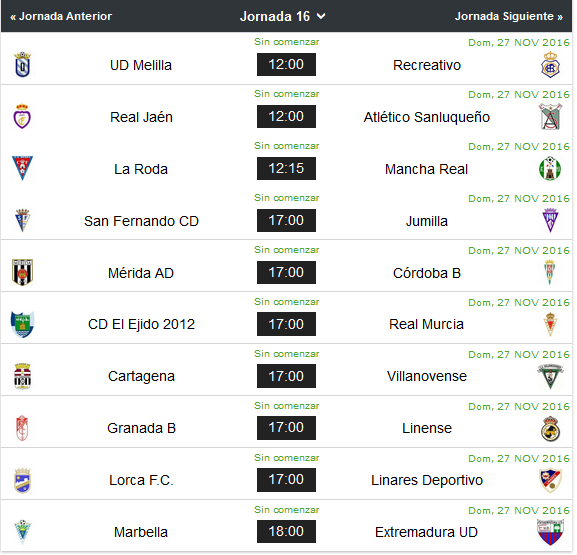The image size is (577, 555).
Task: Click the UD Melilla team crest
Action: pos(22,65)
